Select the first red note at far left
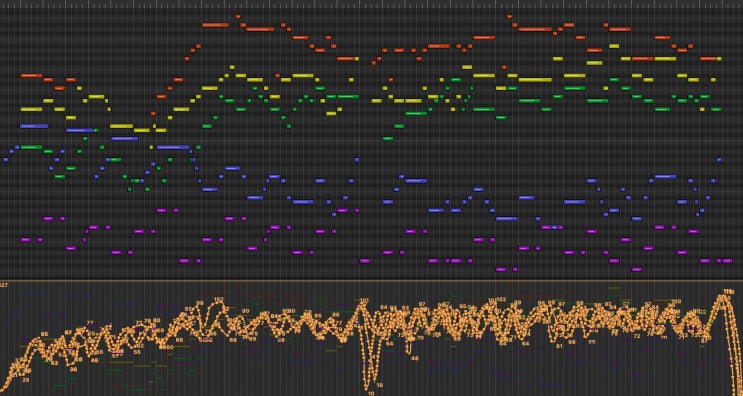 point(31,76)
